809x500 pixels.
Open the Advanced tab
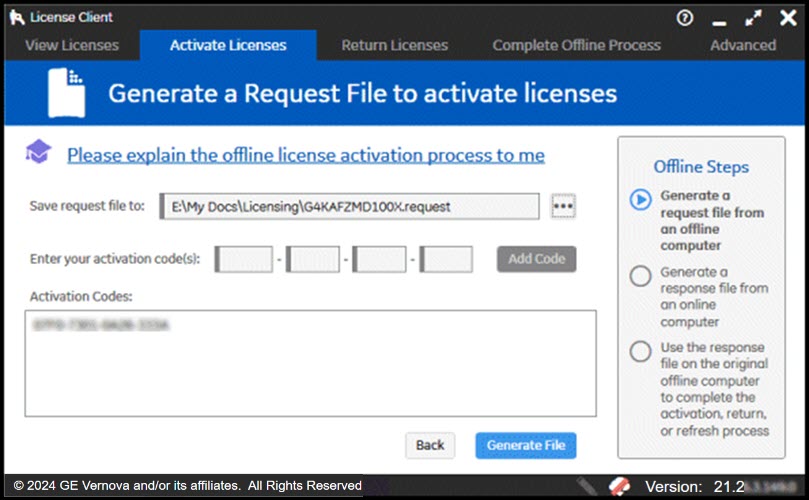click(x=743, y=45)
